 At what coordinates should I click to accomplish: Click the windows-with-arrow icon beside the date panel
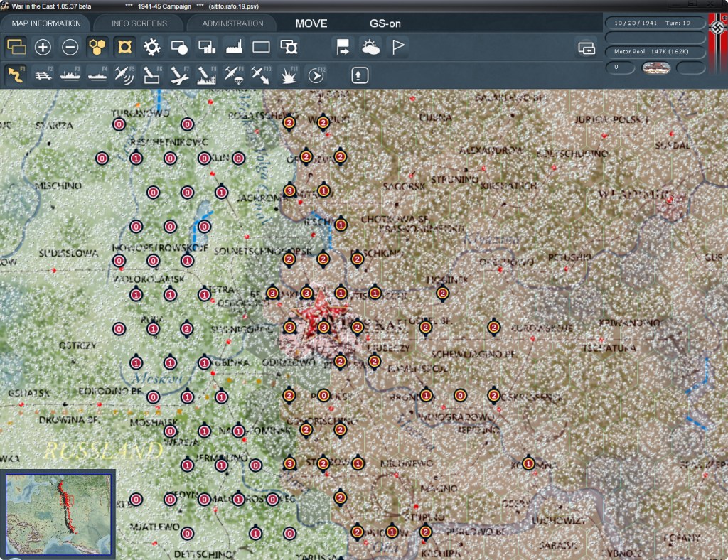point(587,48)
